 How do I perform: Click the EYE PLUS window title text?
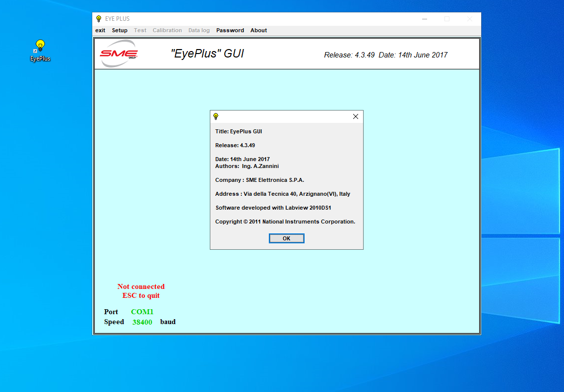coord(117,19)
